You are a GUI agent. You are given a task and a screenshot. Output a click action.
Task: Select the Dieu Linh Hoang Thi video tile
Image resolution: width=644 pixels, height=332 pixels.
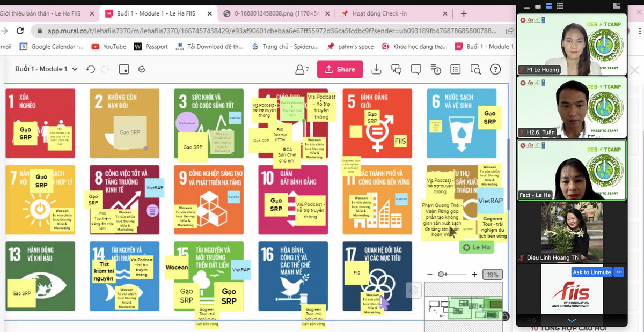(572, 232)
